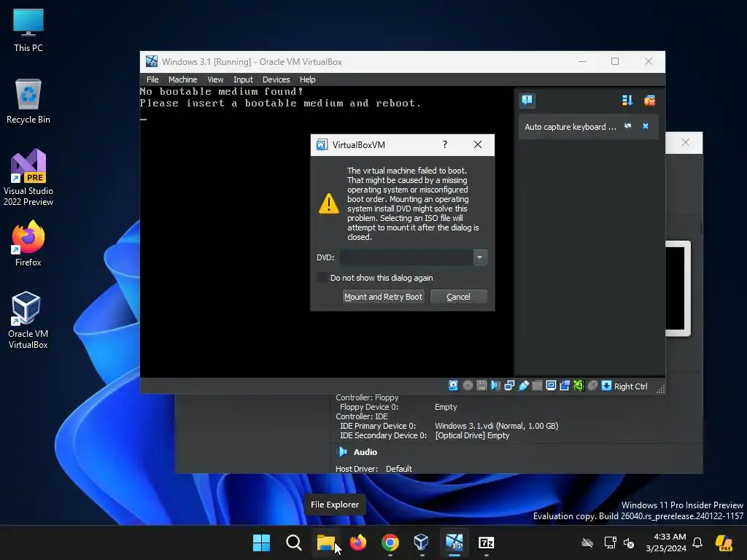747x560 pixels.
Task: Click the VM preview thumbnail in Manager window
Action: [x=678, y=289]
